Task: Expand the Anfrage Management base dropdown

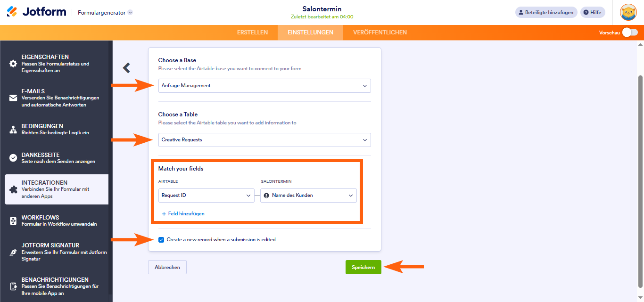Action: pos(264,86)
